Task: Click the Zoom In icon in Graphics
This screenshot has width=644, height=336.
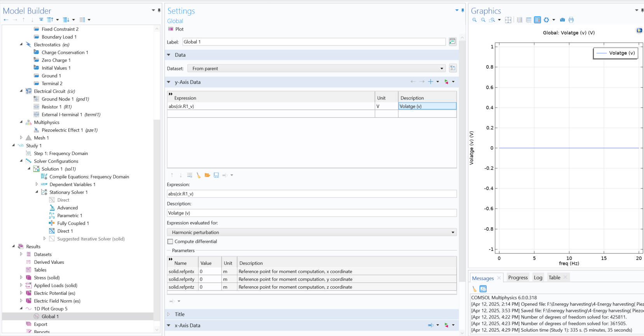Action: (x=475, y=20)
